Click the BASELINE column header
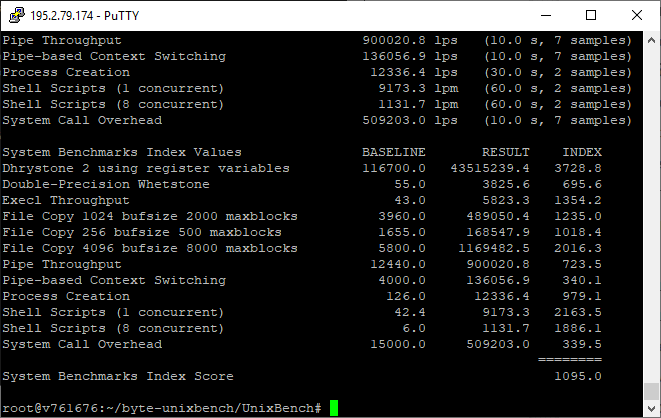This screenshot has width=661, height=418. [394, 152]
